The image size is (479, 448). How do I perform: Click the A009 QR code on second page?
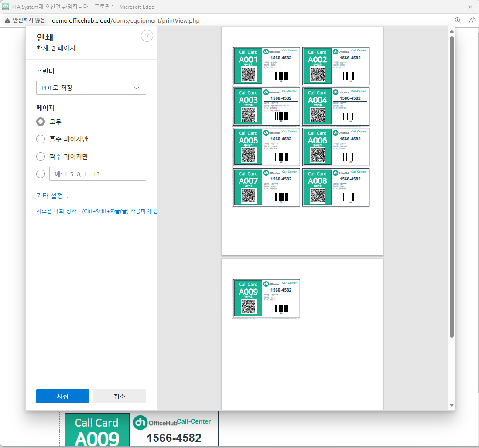pyautogui.click(x=248, y=306)
